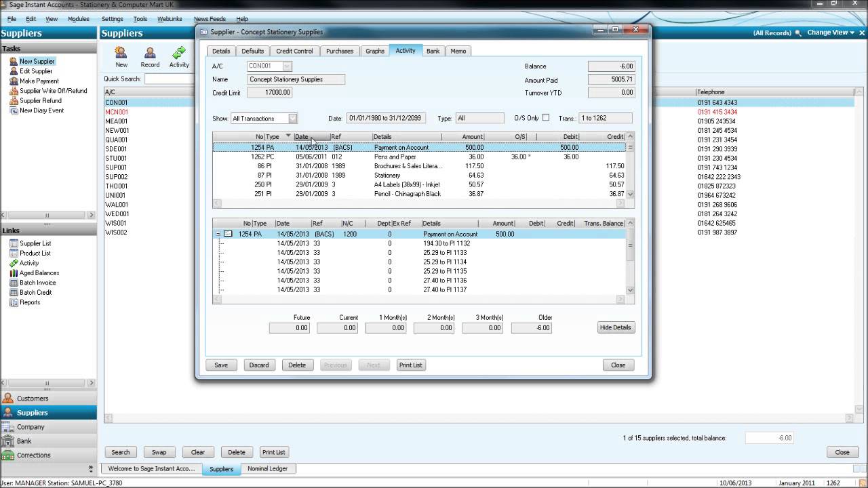Open Edit Supplier task
The height and width of the screenshot is (488, 868).
click(x=36, y=71)
